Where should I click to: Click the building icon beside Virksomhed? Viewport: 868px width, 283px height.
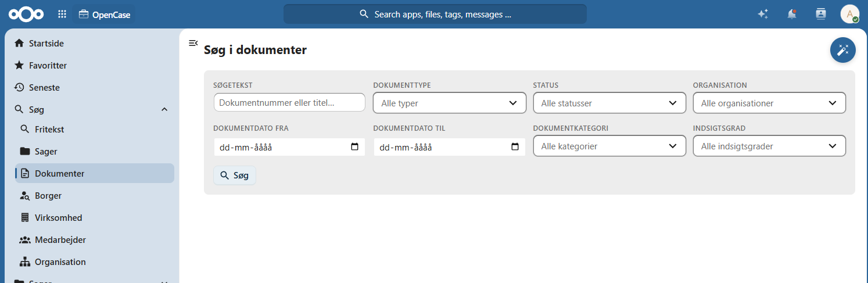[x=25, y=218]
